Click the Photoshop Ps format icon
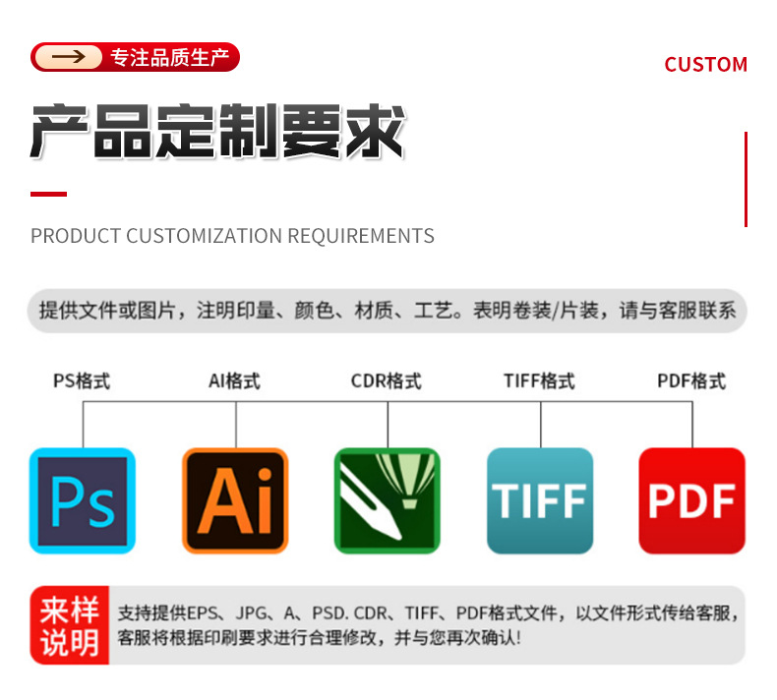 pos(83,500)
